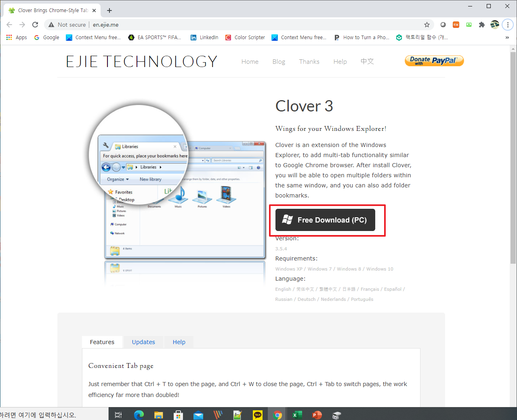Open the EA SPORTS FIFA bookmark
Screen dimensions: 517x420
pos(155,38)
